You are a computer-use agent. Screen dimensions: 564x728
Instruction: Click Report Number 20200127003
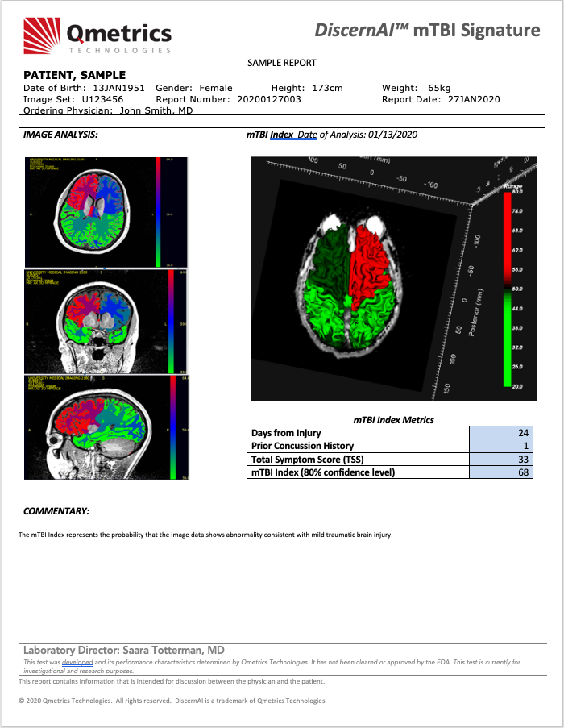269,99
